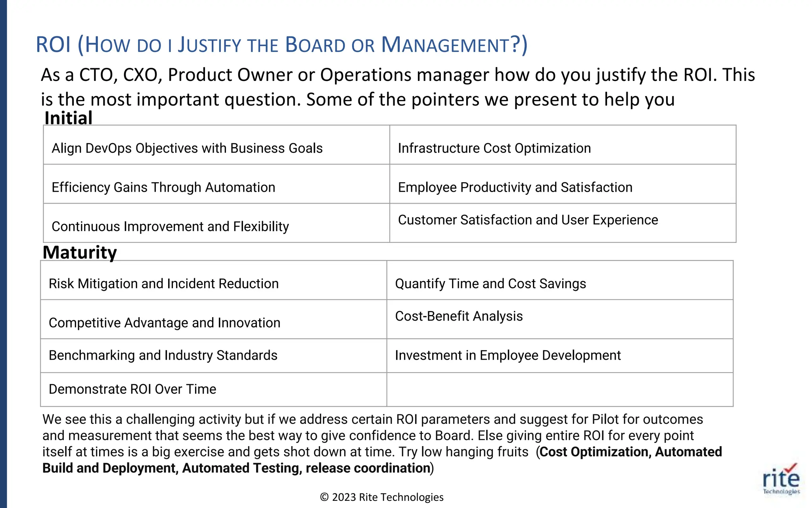Select Risk Mitigation and Incident Reduction cell
The image size is (812, 508).
(x=213, y=280)
